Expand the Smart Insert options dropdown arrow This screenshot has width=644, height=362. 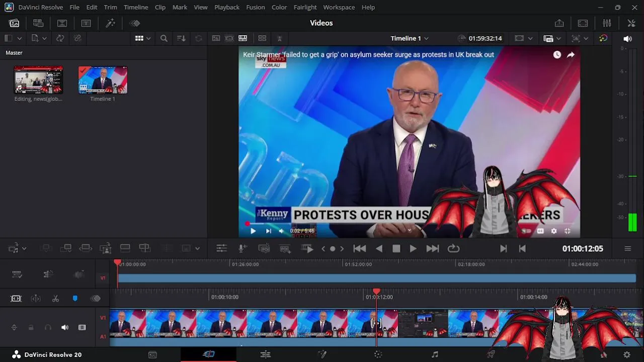click(x=24, y=248)
